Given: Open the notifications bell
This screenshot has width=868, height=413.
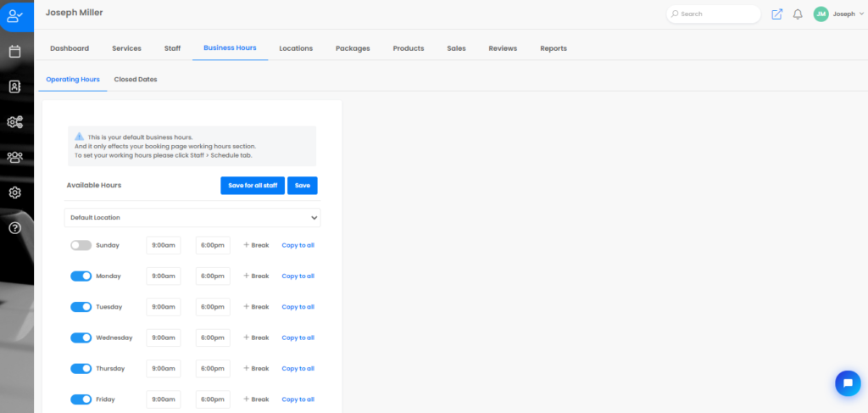Looking at the screenshot, I should (798, 14).
